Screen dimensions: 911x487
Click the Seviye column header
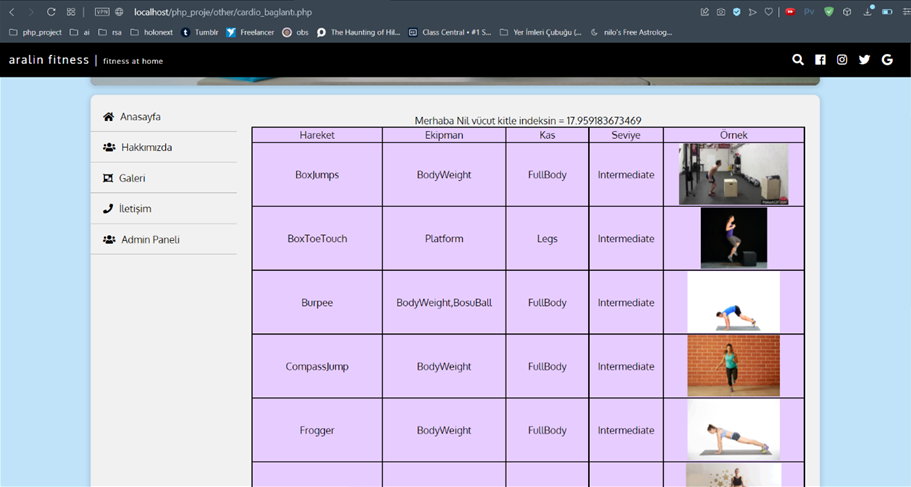click(626, 135)
